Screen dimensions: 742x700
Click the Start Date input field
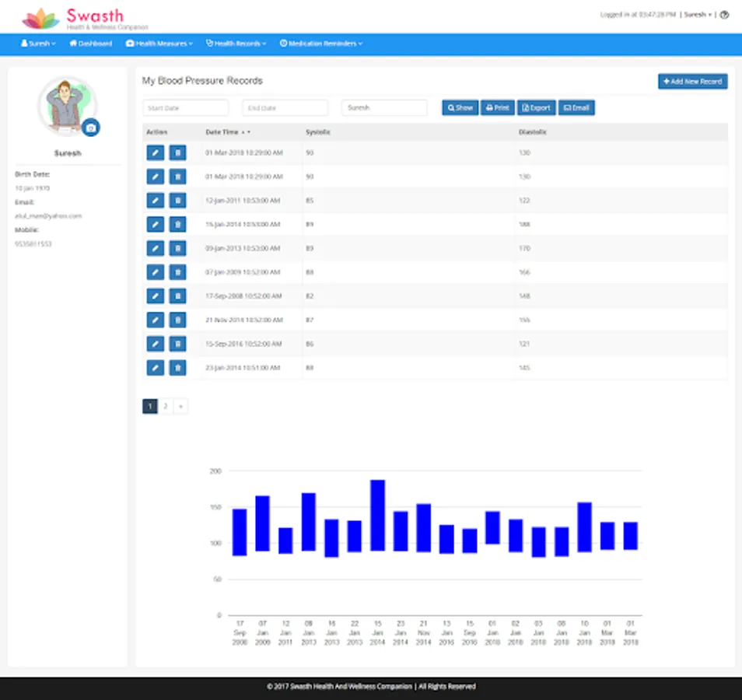coord(186,108)
